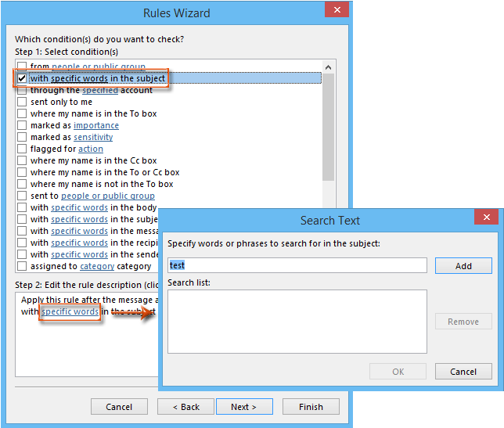Tick the 'flagged for action' checkbox
504x428 pixels.
(x=22, y=149)
